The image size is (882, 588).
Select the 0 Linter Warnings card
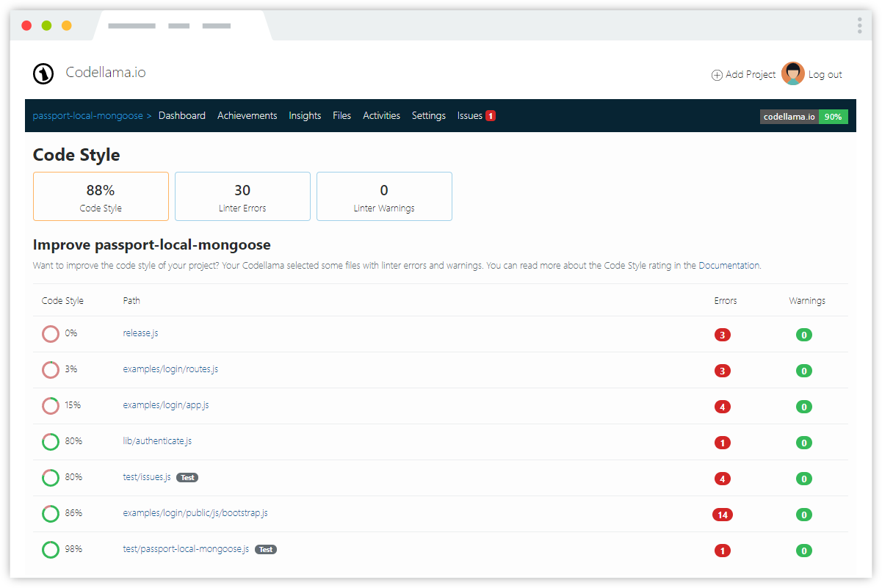384,196
